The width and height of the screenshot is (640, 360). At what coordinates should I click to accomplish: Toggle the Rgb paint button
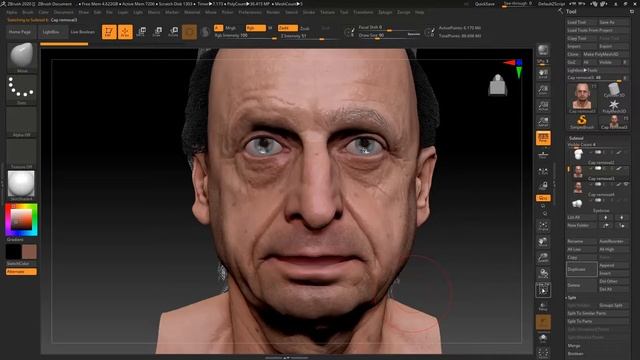point(256,28)
